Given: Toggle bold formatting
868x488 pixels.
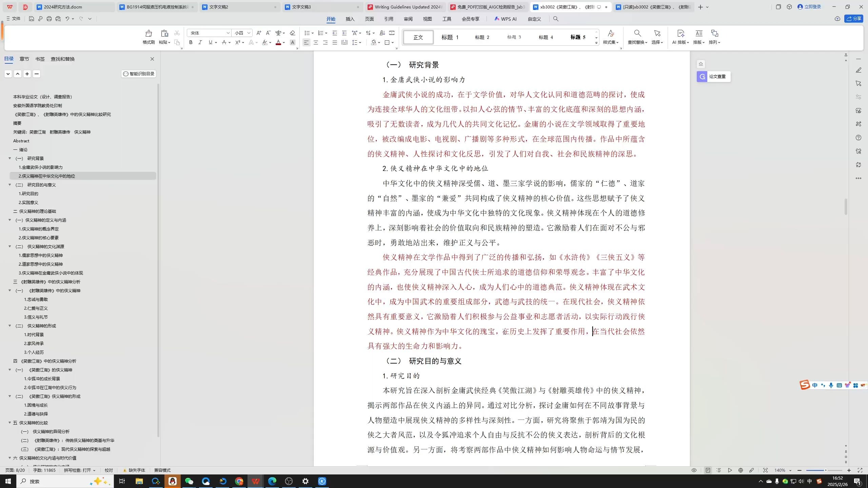Looking at the screenshot, I should point(191,42).
